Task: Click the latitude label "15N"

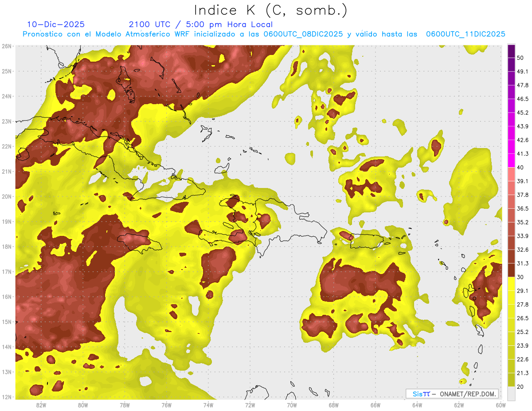Action: [x=7, y=321]
